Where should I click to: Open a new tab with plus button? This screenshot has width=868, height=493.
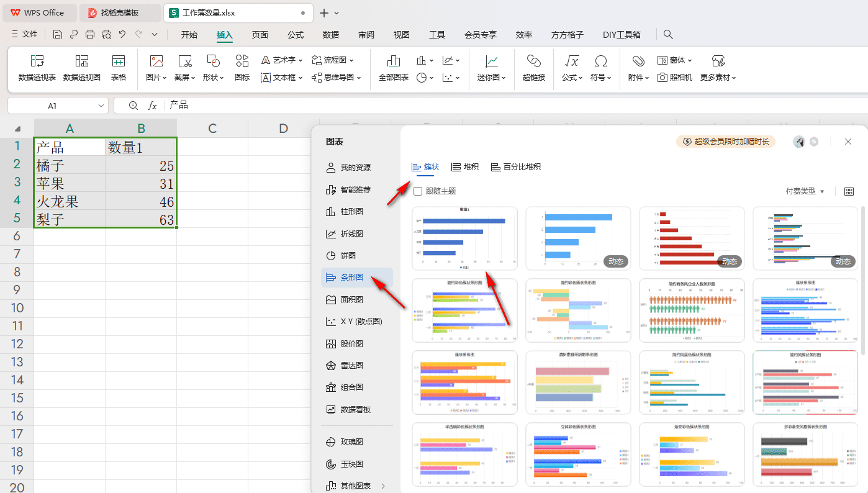(x=324, y=12)
